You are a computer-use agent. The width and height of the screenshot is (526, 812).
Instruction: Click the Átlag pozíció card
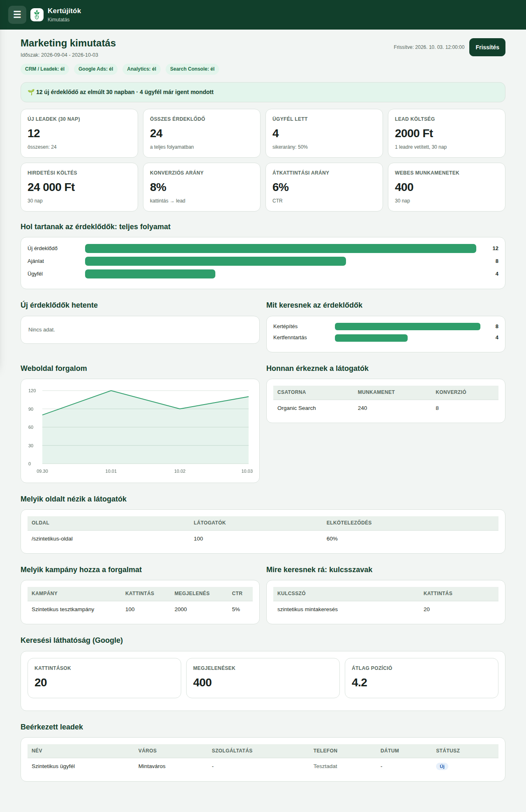[x=422, y=678]
